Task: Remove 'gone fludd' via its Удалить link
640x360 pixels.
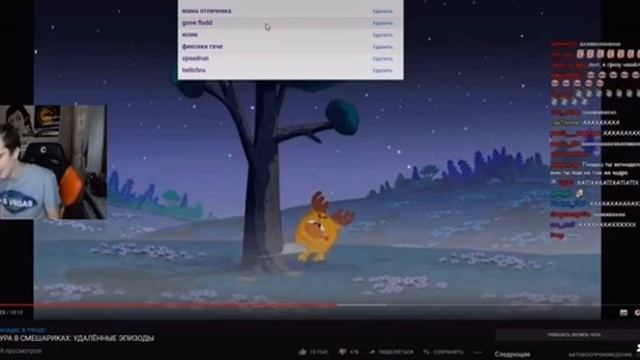Action: (382, 23)
